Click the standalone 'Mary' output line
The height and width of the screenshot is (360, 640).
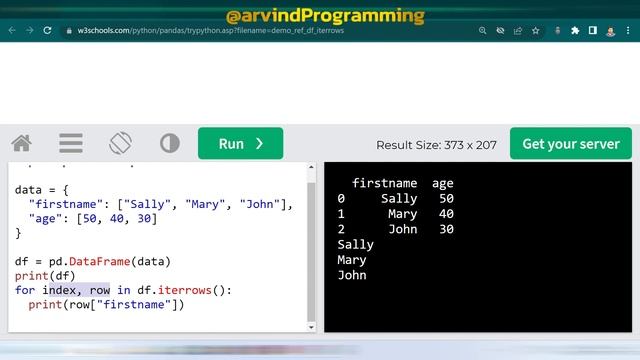click(352, 260)
